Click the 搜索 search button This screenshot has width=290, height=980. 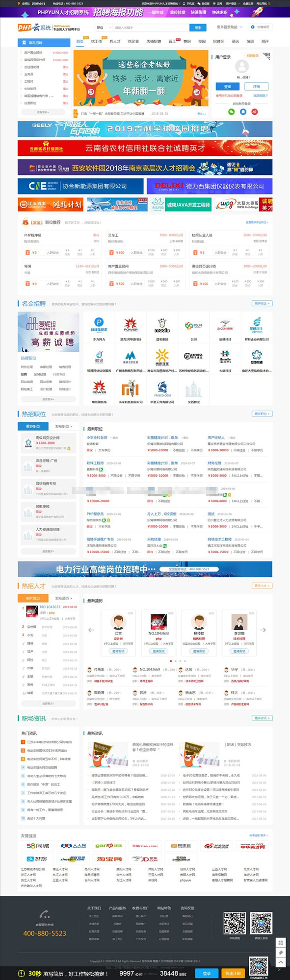198,28
